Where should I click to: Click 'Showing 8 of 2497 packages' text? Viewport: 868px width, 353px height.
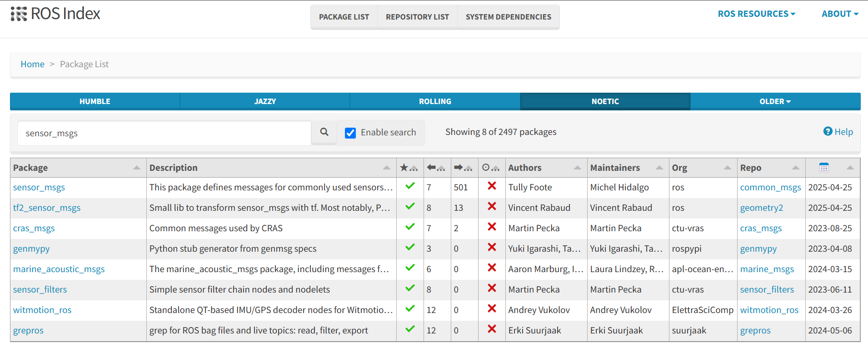click(501, 132)
